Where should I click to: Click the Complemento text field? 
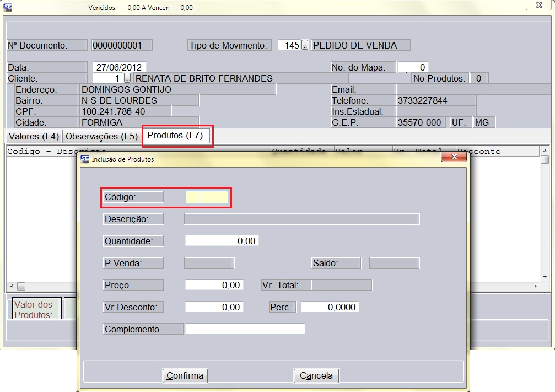point(245,329)
